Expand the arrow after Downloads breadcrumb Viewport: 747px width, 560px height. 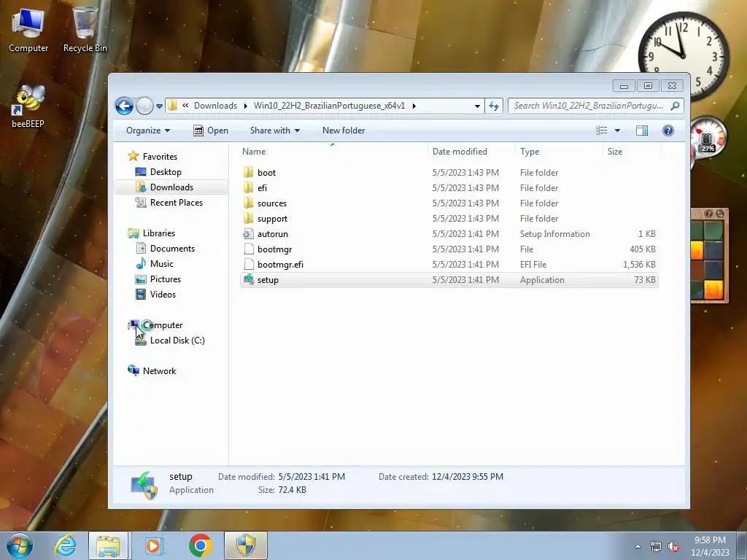[x=245, y=106]
